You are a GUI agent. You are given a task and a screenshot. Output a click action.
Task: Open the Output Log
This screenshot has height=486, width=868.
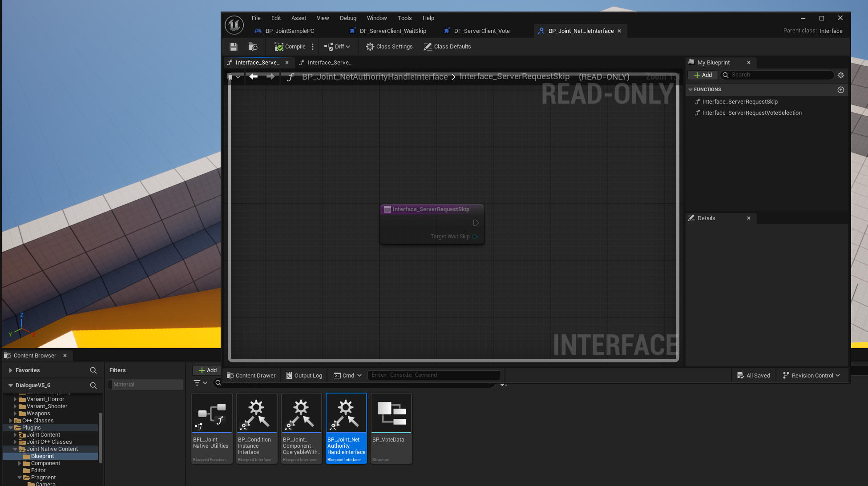(304, 376)
